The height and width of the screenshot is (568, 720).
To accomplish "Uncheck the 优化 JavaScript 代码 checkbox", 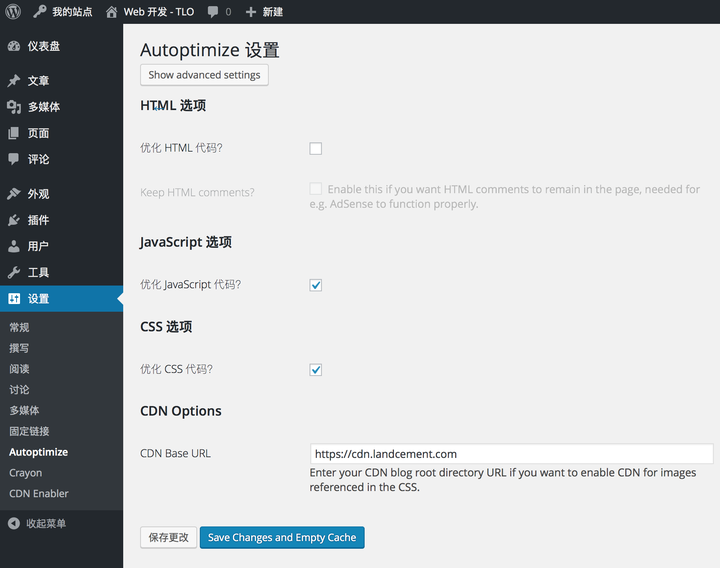I will coord(316,285).
